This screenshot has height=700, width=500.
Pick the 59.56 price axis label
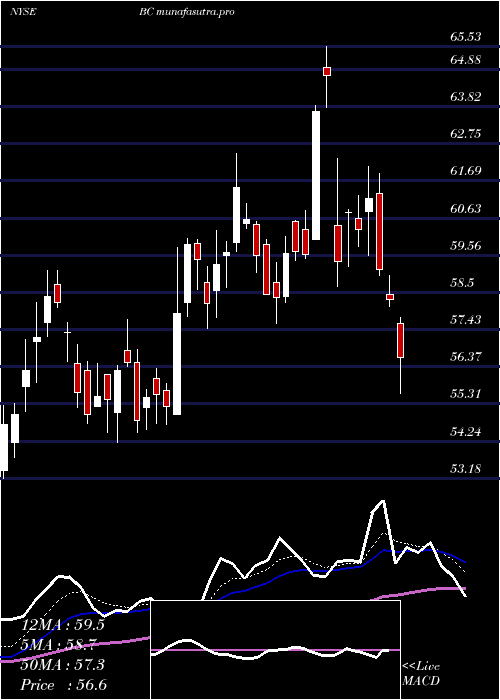click(466, 245)
